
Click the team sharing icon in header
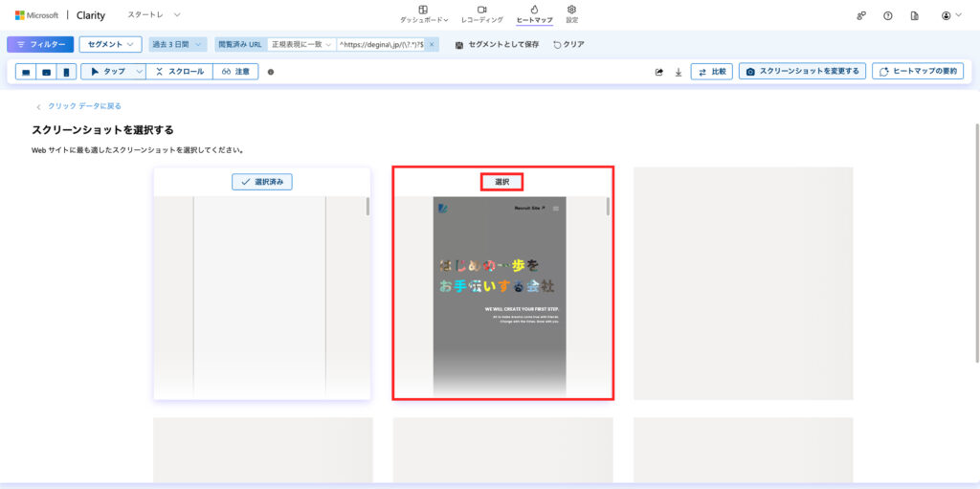tap(860, 15)
